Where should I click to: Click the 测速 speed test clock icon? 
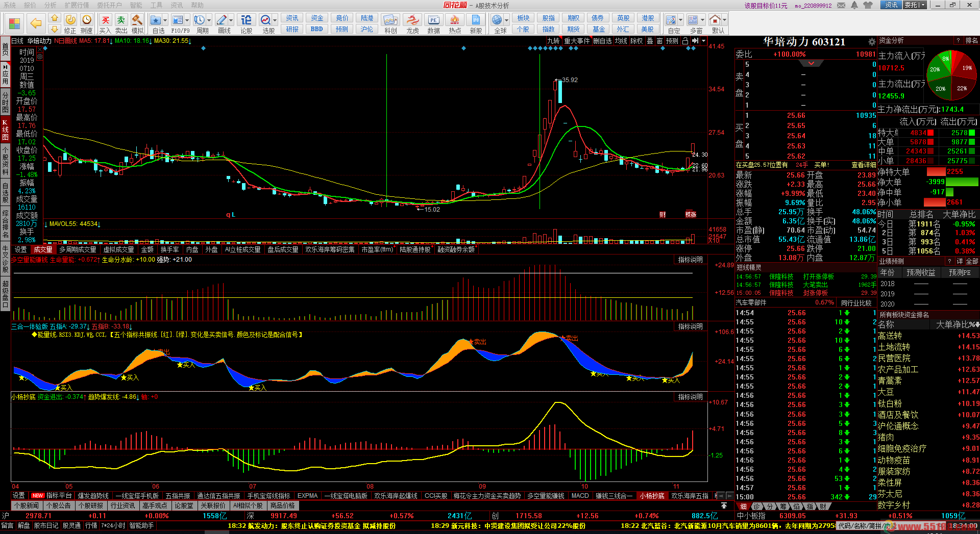click(x=87, y=23)
